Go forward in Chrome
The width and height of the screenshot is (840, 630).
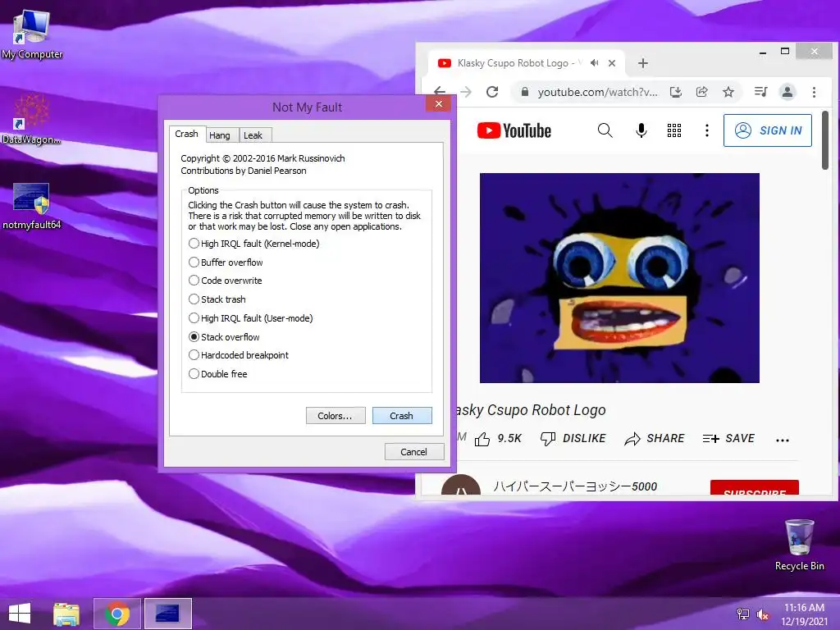(x=466, y=92)
